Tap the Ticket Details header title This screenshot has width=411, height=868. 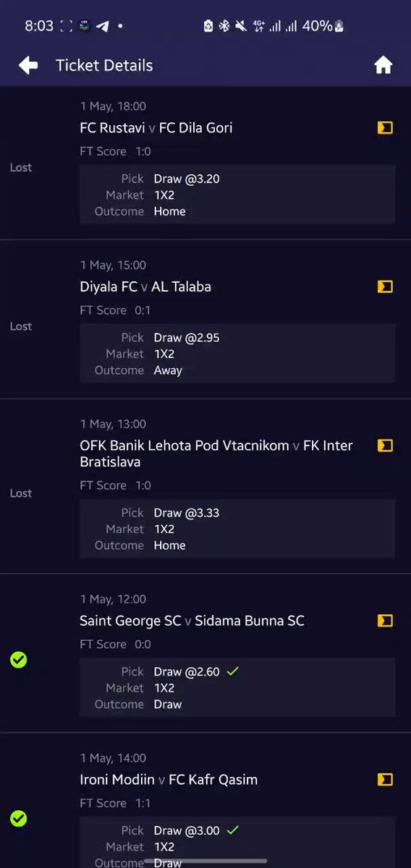tap(104, 66)
